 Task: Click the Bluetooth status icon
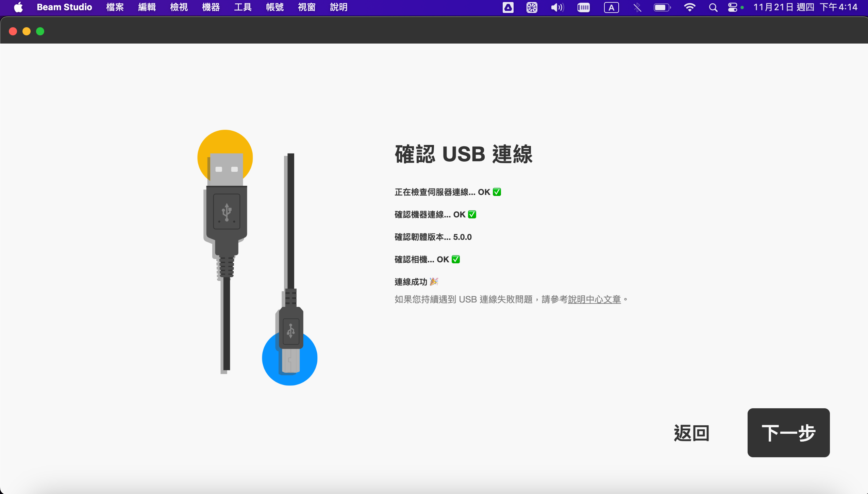[637, 7]
